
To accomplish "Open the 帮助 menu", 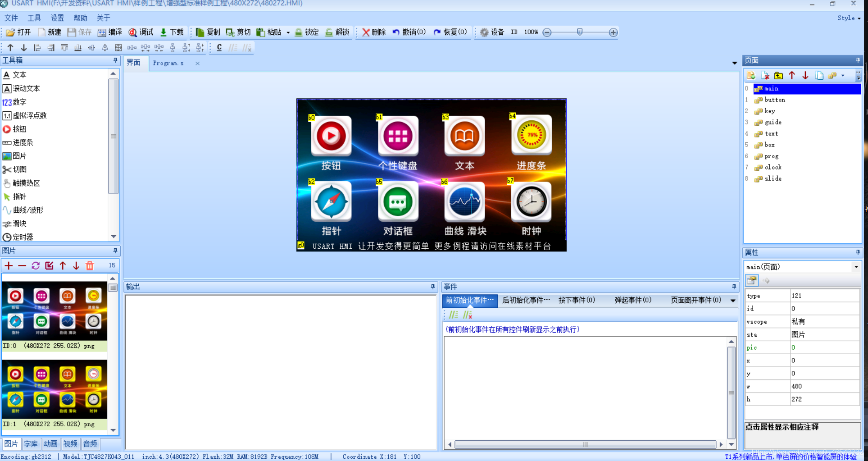I will tap(80, 18).
